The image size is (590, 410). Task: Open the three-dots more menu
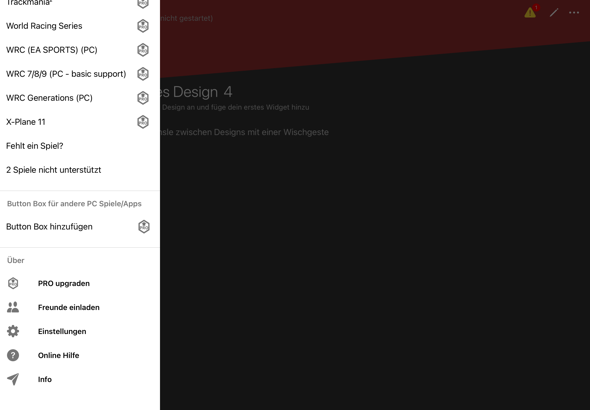pos(574,13)
